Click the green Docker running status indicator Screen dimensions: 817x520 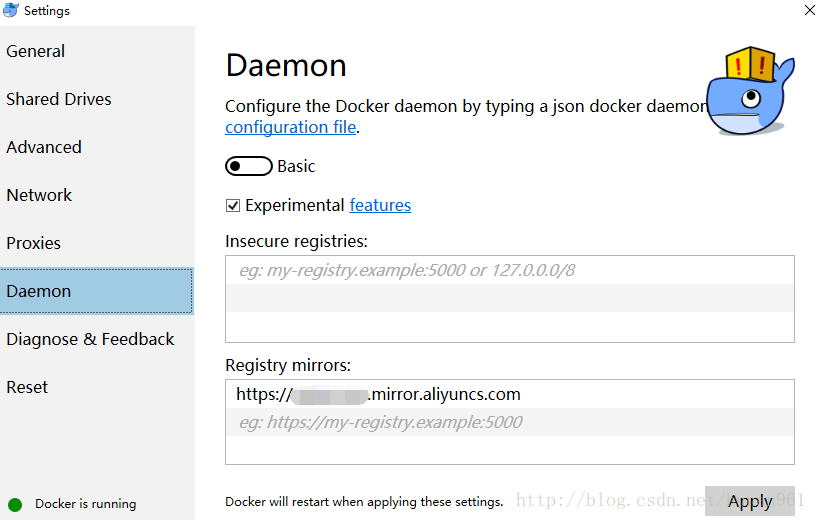coord(15,504)
